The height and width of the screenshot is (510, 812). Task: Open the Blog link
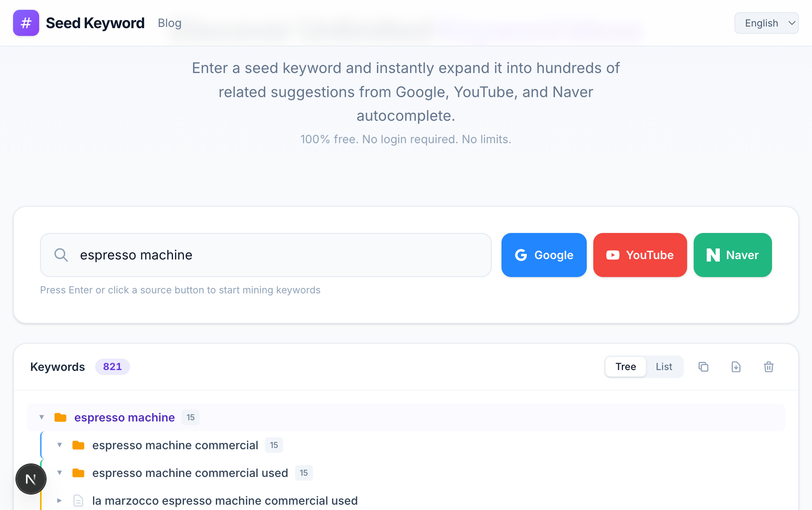point(170,23)
